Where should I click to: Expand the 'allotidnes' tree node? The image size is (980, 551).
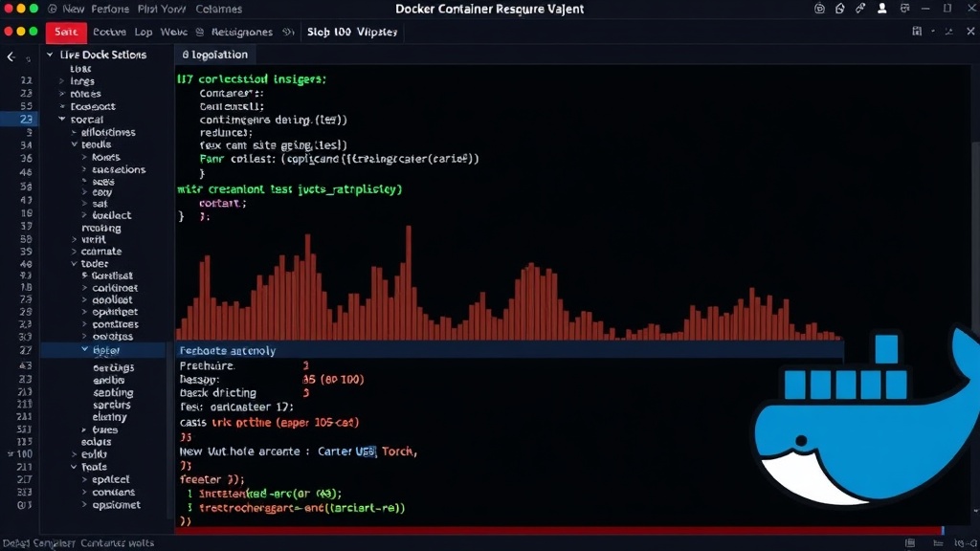click(x=74, y=132)
